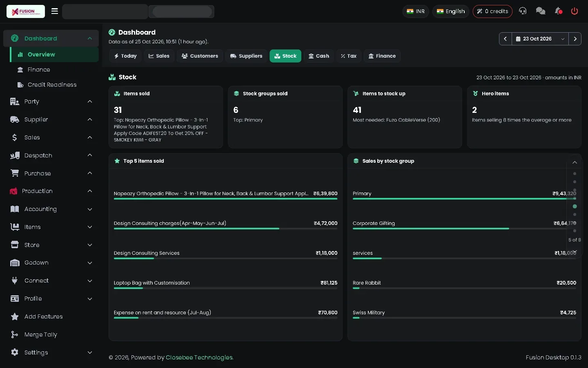Expand the Production menu

[x=51, y=191]
